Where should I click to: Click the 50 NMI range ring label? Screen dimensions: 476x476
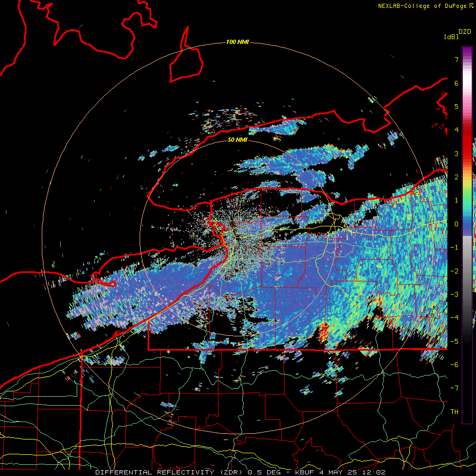tap(237, 140)
